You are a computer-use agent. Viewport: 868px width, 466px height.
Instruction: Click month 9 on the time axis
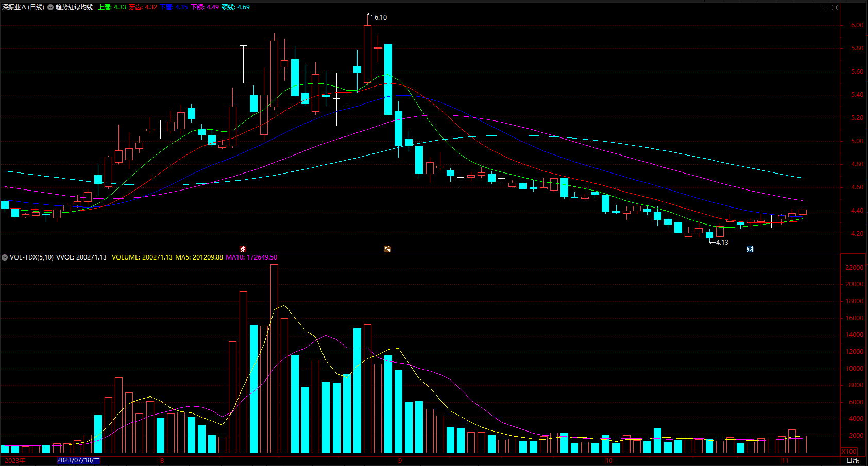coord(400,461)
